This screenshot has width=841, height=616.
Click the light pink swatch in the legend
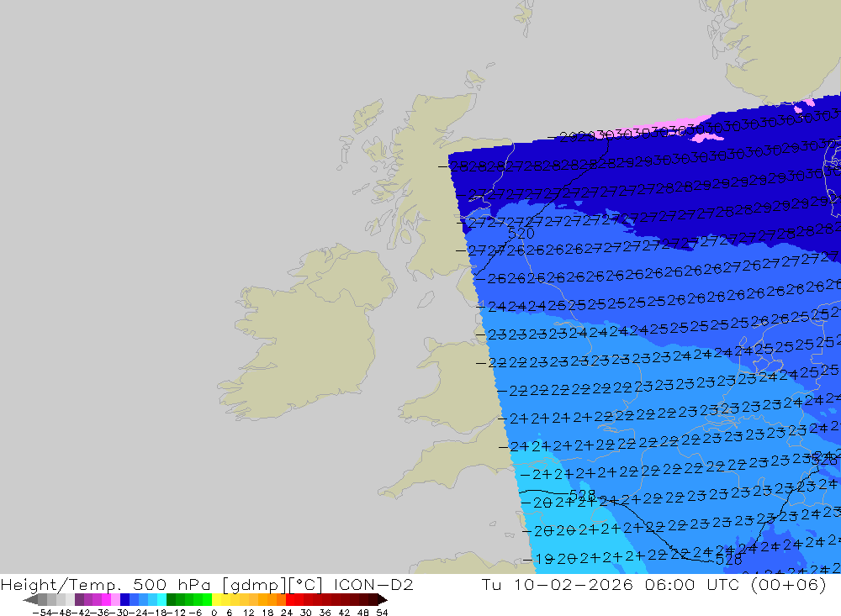pos(115,600)
